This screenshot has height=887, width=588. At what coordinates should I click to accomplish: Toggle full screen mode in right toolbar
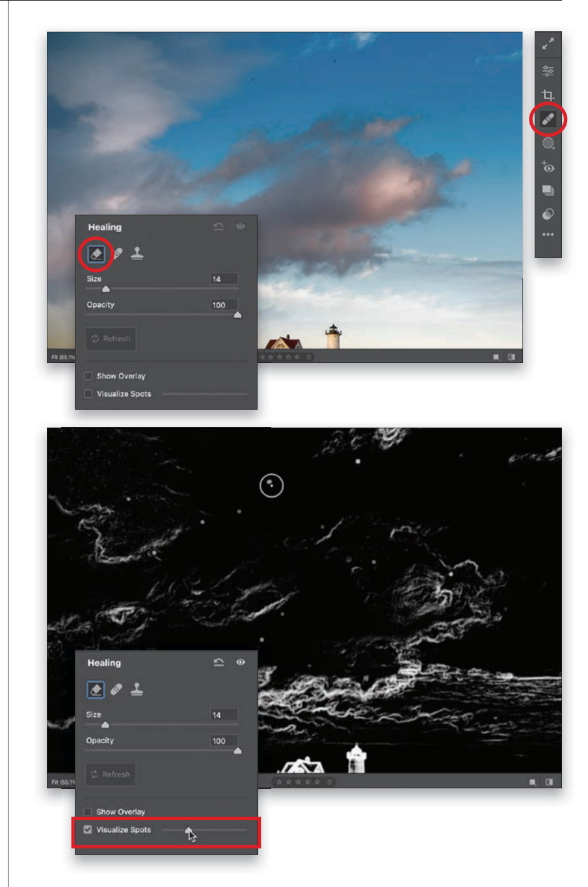pyautogui.click(x=548, y=44)
